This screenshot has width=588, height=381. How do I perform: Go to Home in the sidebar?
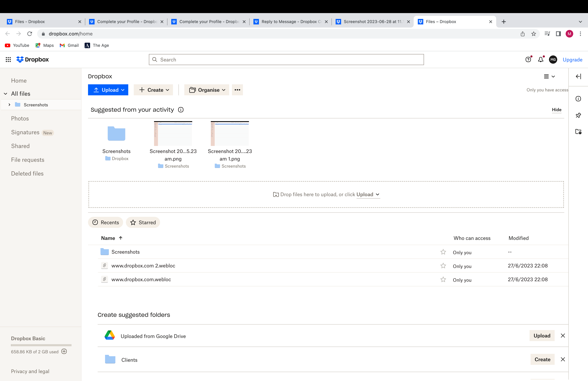pos(19,81)
